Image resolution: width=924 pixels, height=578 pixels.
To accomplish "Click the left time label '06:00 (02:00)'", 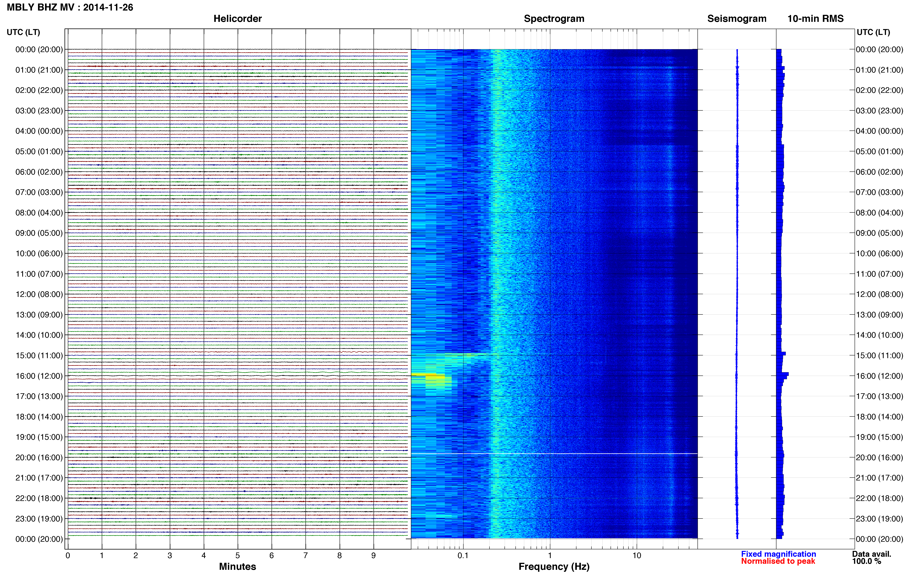I will 39,172.
